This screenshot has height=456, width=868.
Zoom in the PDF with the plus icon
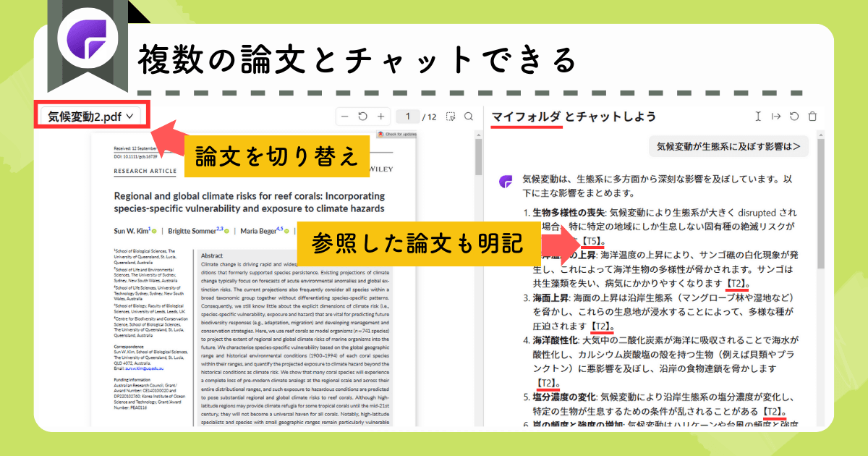380,117
